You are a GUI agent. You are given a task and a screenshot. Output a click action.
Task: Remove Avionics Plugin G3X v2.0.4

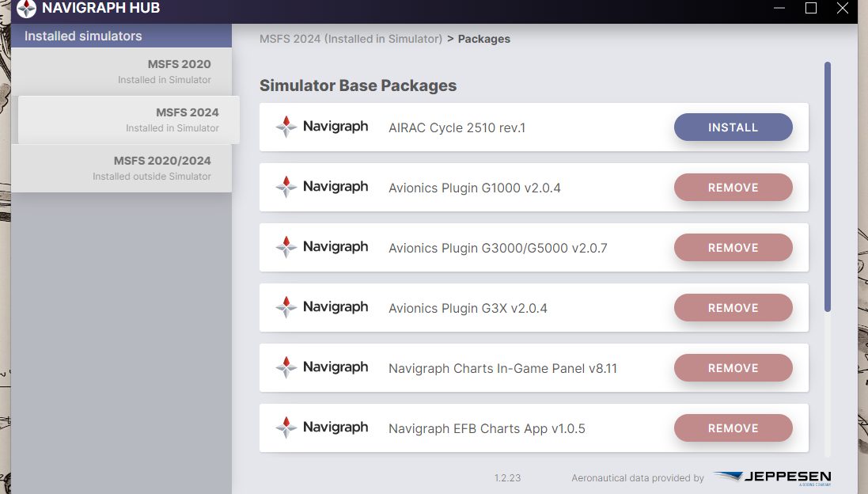click(x=733, y=308)
